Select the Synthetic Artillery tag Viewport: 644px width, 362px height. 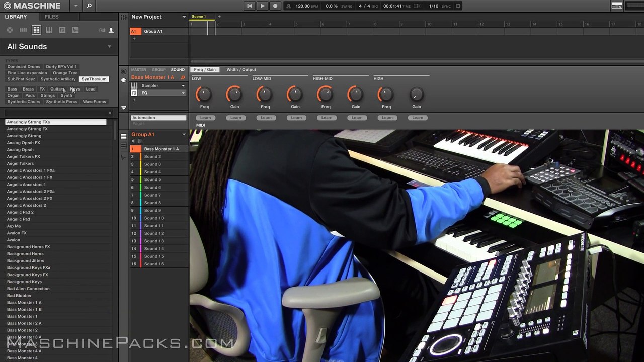tap(58, 79)
